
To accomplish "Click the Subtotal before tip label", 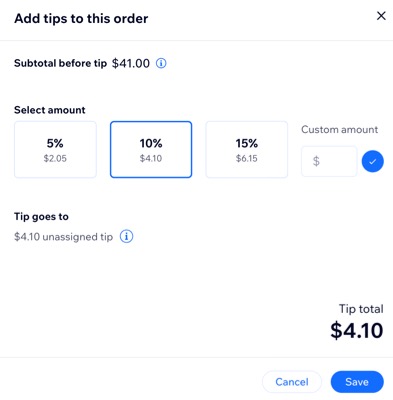I will point(60,63).
